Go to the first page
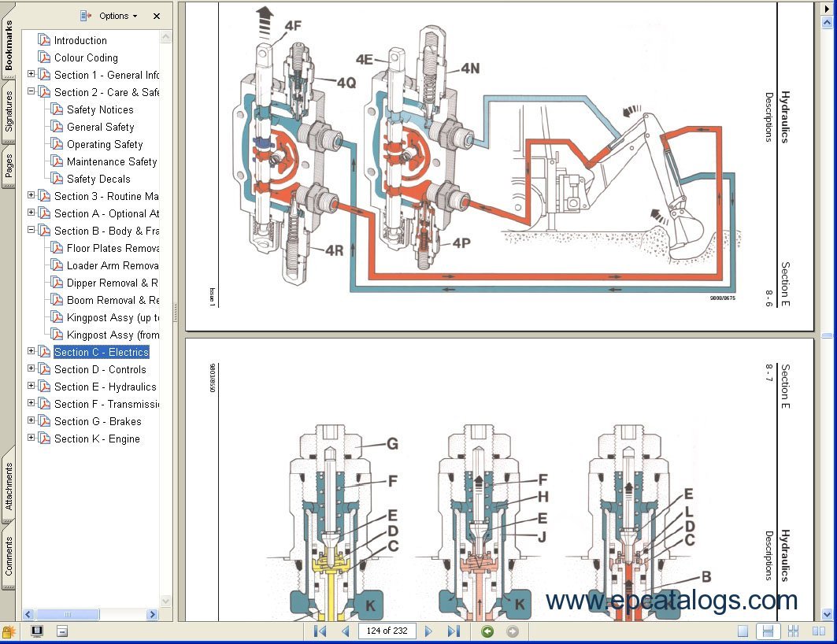The height and width of the screenshot is (644, 837). [320, 631]
